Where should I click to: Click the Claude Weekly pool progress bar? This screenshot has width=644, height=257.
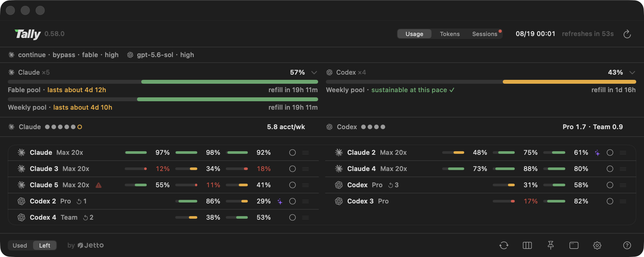click(x=163, y=99)
